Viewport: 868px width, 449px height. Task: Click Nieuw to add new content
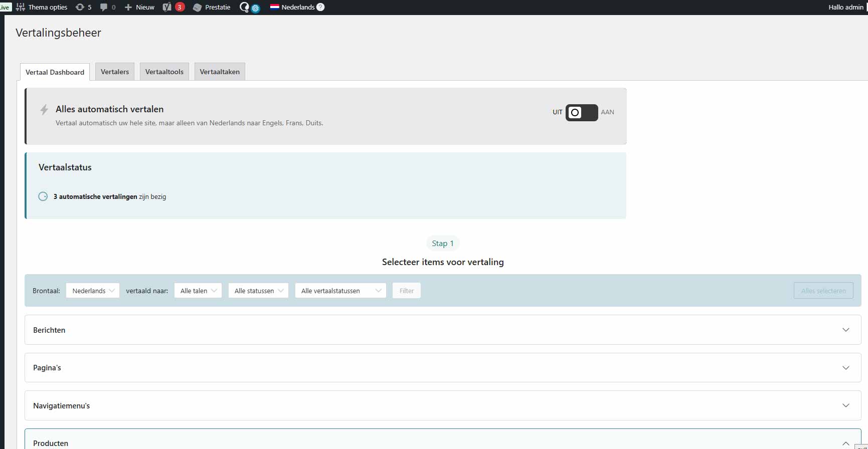pyautogui.click(x=139, y=7)
